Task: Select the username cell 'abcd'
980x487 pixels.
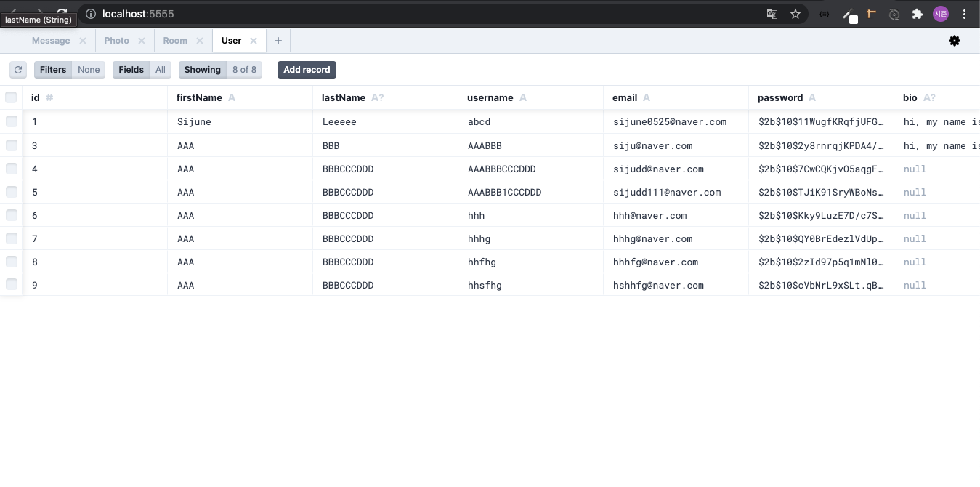Action: [x=531, y=121]
